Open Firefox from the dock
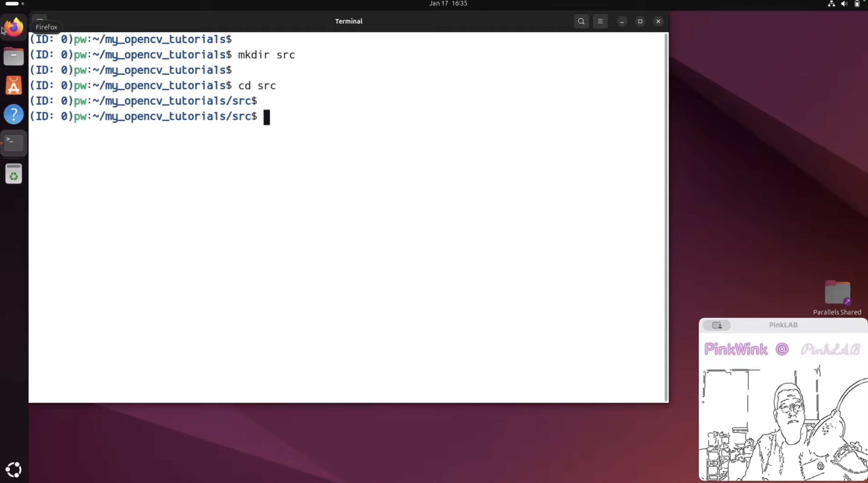 tap(13, 27)
